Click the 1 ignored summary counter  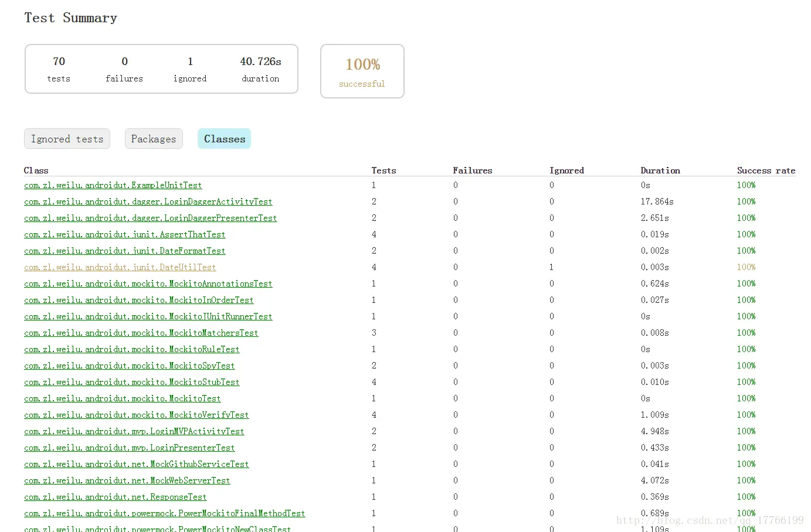click(190, 69)
